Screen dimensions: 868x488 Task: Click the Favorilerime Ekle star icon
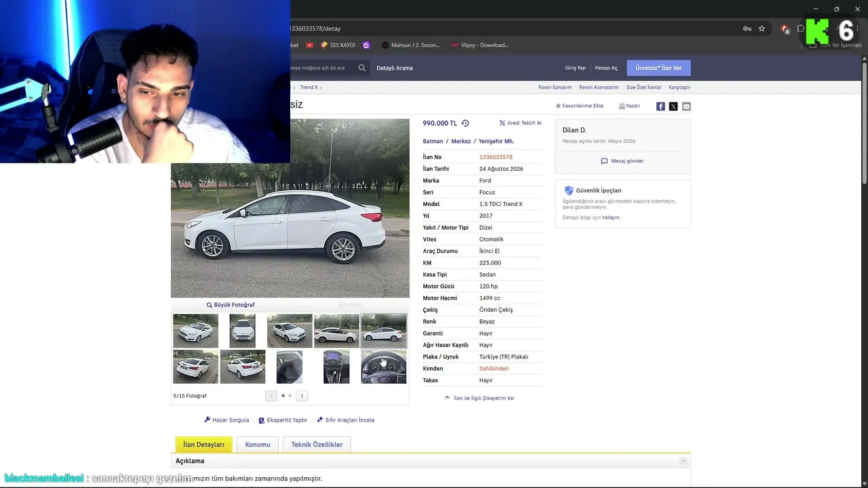pos(558,106)
